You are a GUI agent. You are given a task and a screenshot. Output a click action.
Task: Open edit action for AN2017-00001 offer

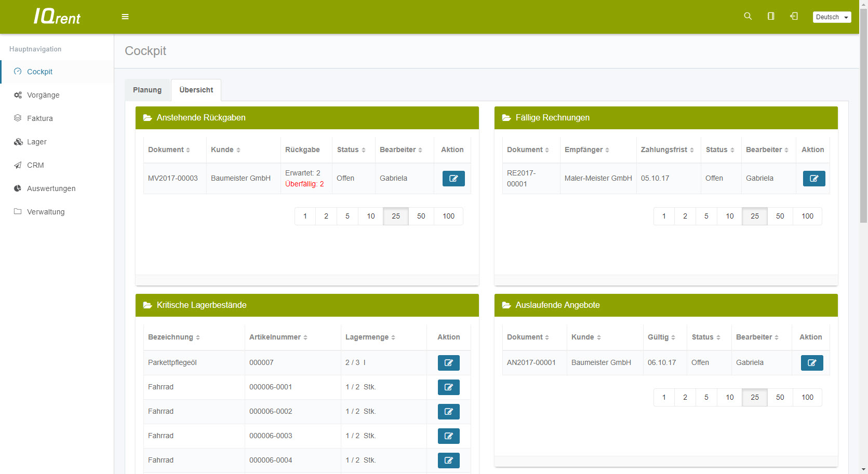[811, 363]
